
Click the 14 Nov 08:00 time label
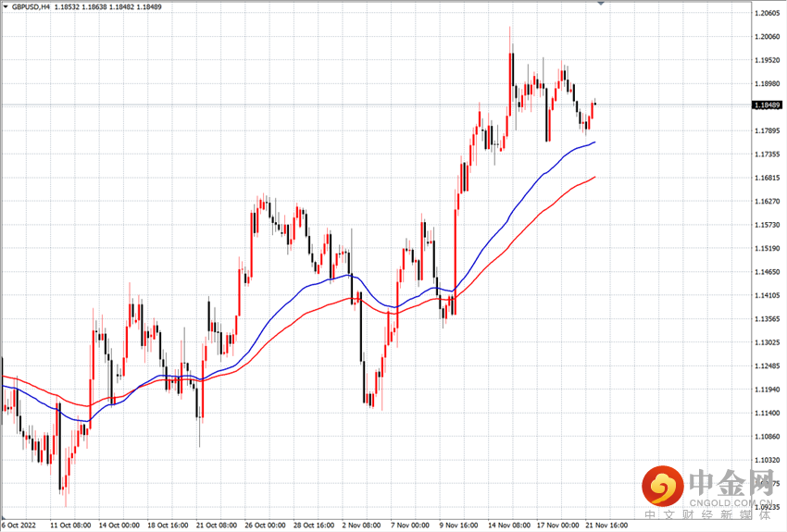(x=509, y=525)
